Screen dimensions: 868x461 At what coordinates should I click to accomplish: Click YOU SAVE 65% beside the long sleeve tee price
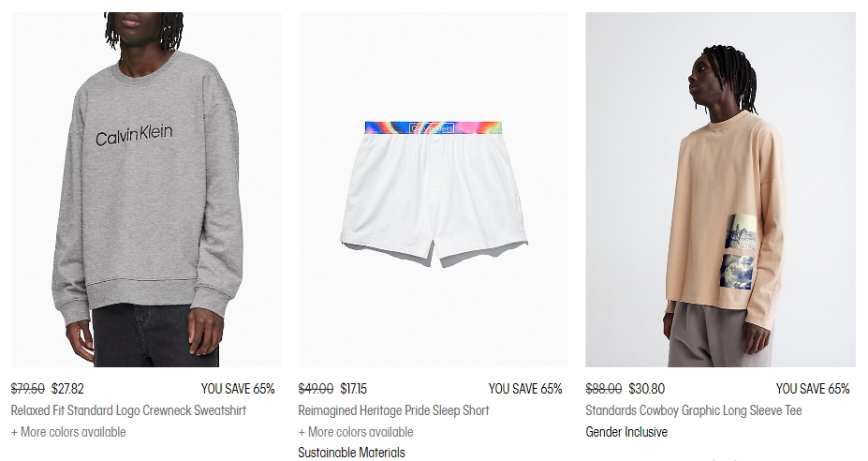pyautogui.click(x=813, y=389)
